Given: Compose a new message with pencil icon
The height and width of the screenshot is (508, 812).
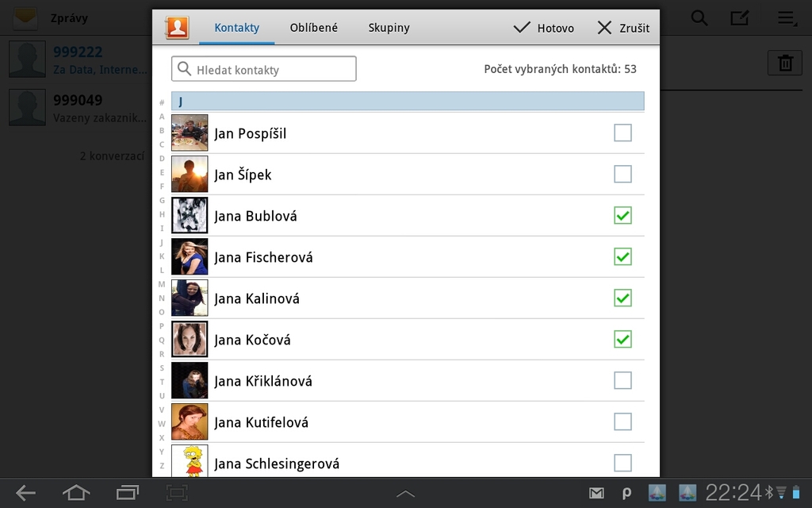Looking at the screenshot, I should pyautogui.click(x=739, y=18).
